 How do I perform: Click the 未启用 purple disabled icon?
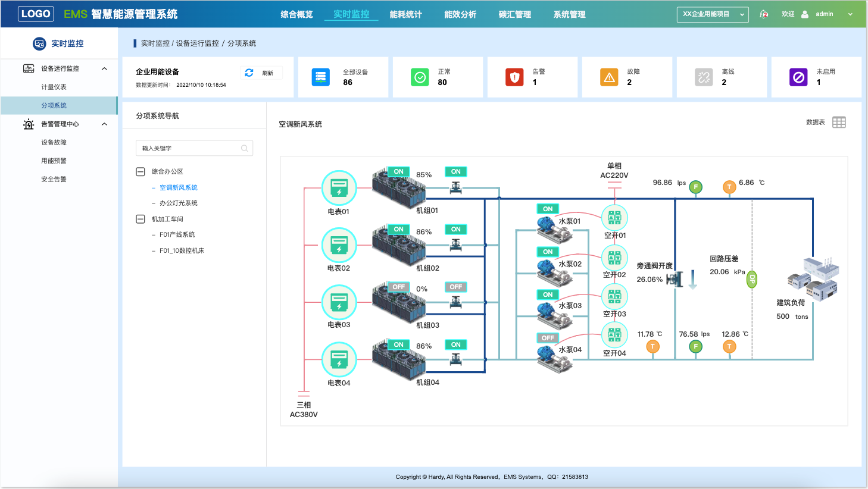798,77
